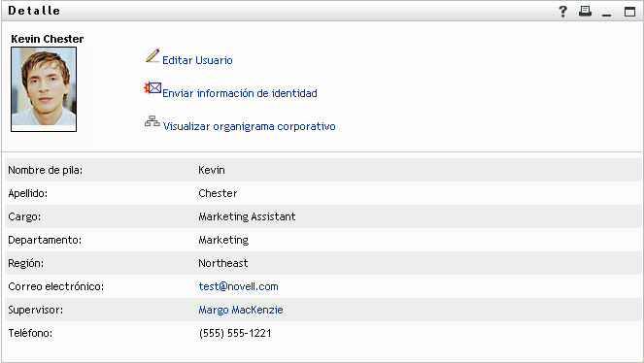Open supervisor Margo MacKenzie link
The image size is (644, 363).
pyautogui.click(x=241, y=310)
